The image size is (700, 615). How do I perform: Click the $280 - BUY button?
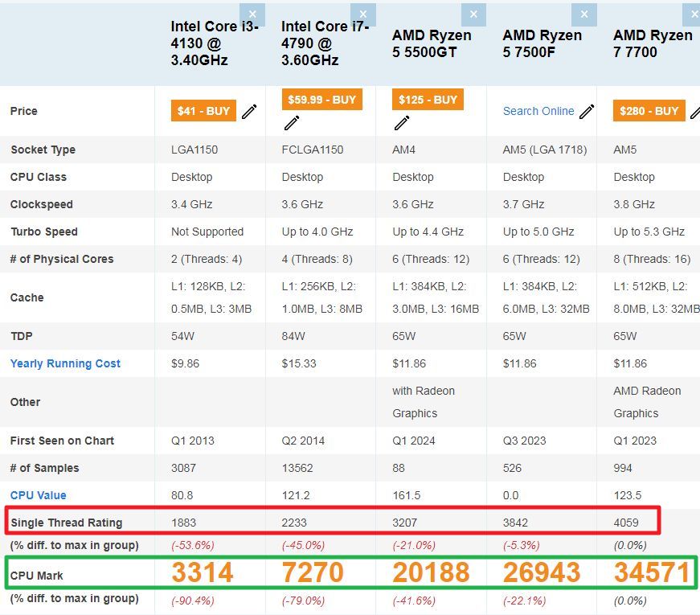(x=649, y=111)
